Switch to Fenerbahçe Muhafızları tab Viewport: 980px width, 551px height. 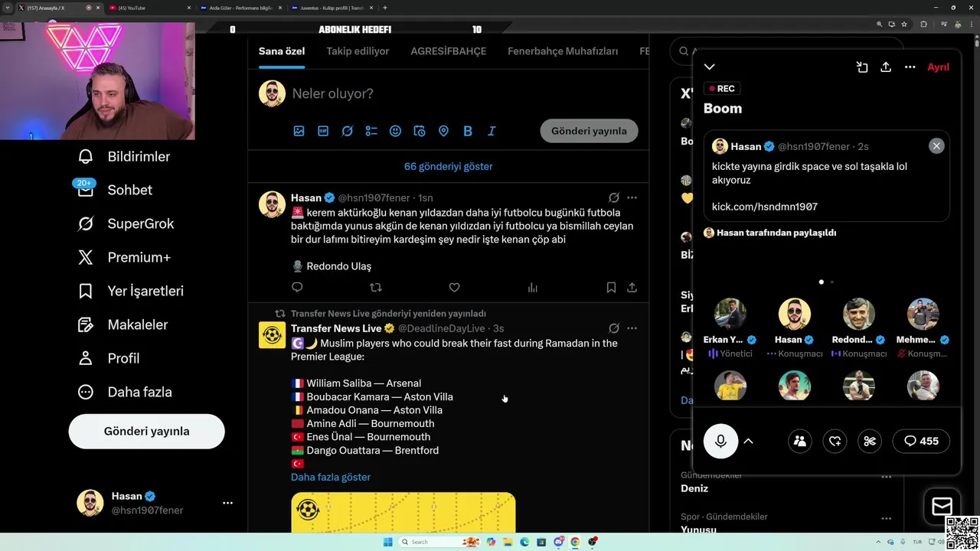(x=563, y=51)
